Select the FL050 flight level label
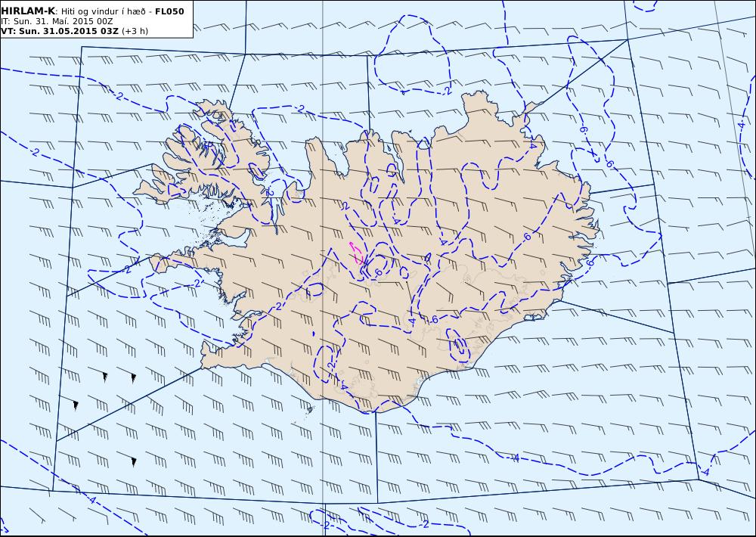This screenshot has height=537, width=756. click(169, 11)
